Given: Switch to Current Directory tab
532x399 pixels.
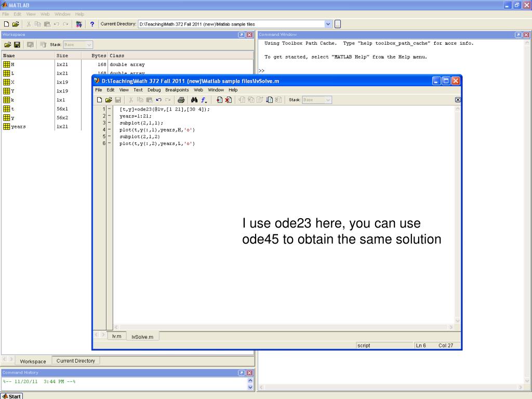Looking at the screenshot, I should (76, 361).
